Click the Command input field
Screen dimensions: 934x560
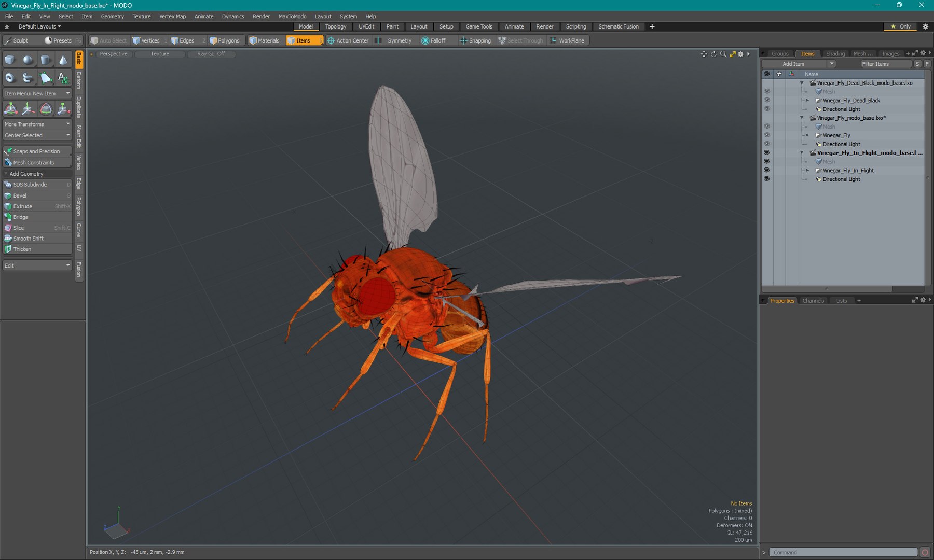(843, 552)
